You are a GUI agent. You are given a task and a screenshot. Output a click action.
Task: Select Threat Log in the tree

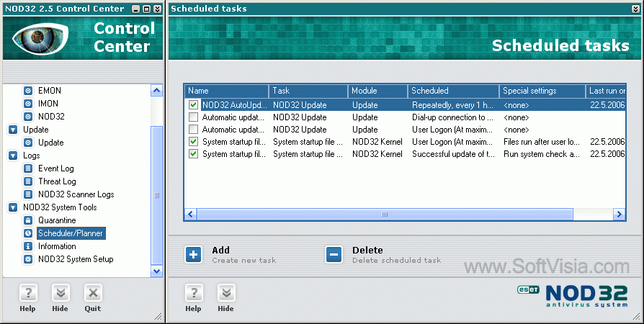coord(57,181)
